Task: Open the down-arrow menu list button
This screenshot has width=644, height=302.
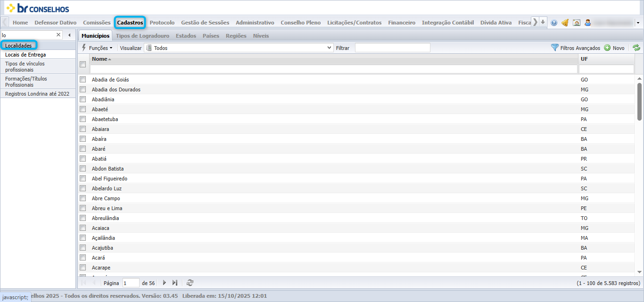Action: tap(543, 22)
